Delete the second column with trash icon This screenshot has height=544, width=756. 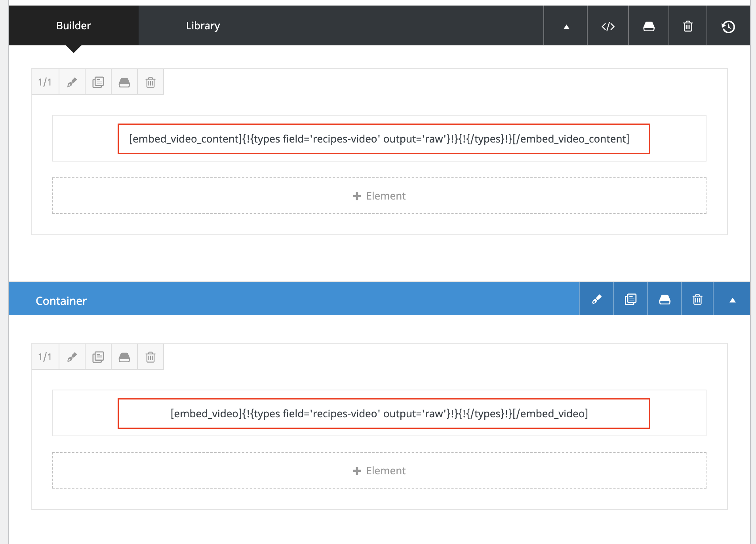150,357
